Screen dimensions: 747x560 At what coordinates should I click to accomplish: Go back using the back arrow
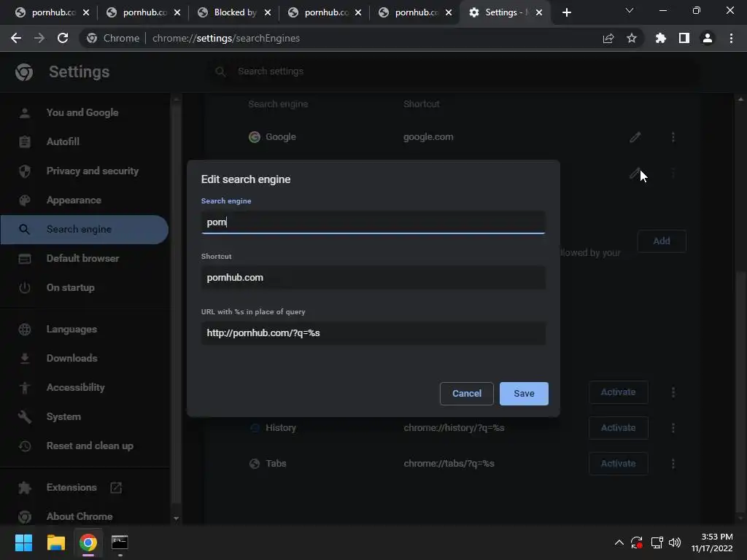pyautogui.click(x=16, y=38)
